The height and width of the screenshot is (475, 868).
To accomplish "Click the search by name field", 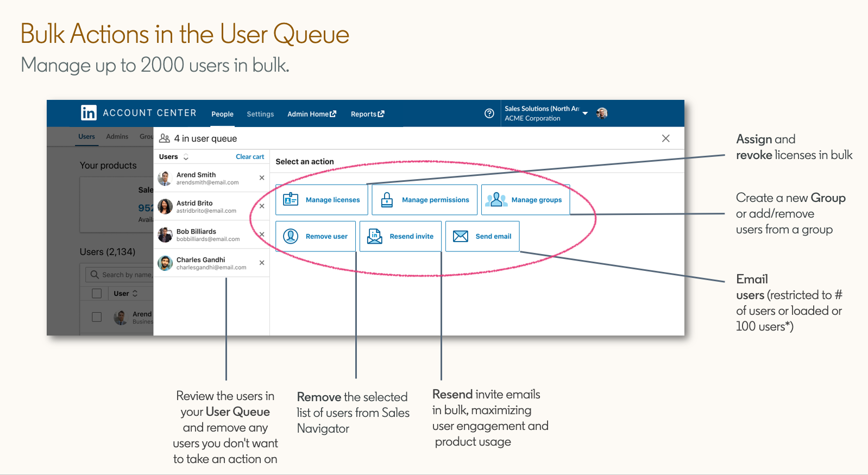I will coord(119,275).
